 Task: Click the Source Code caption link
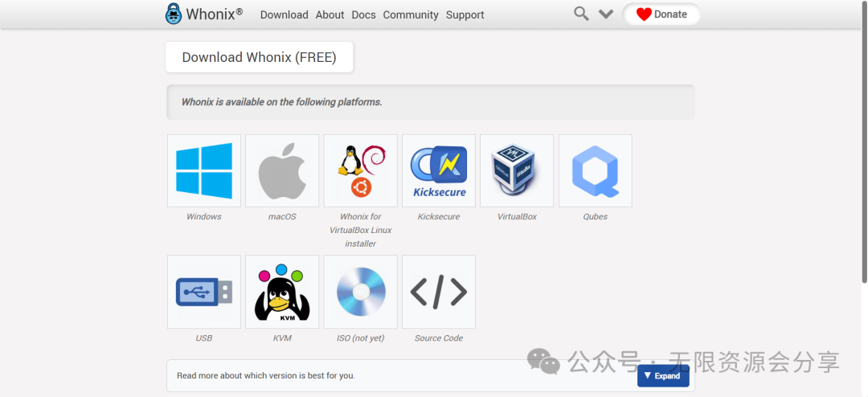point(439,338)
